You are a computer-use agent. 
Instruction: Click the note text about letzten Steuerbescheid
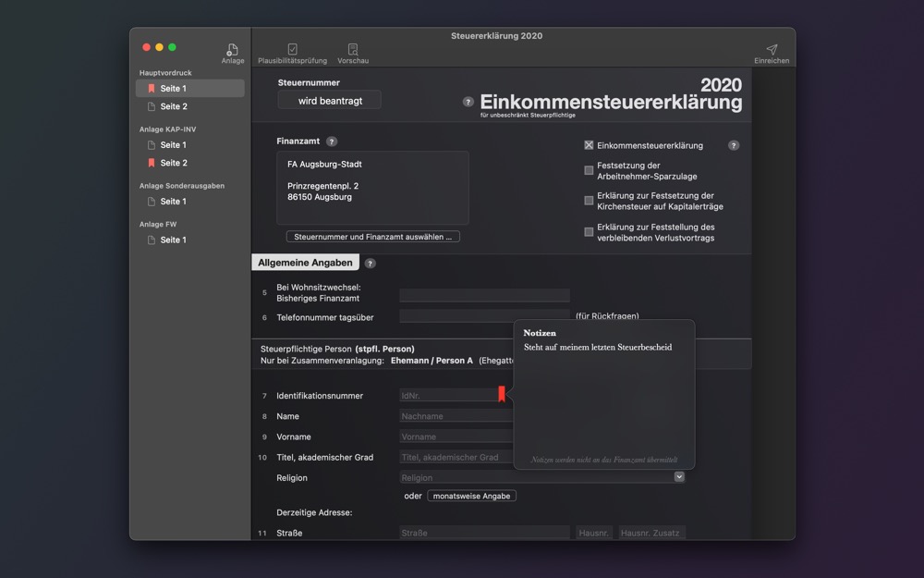pos(598,348)
